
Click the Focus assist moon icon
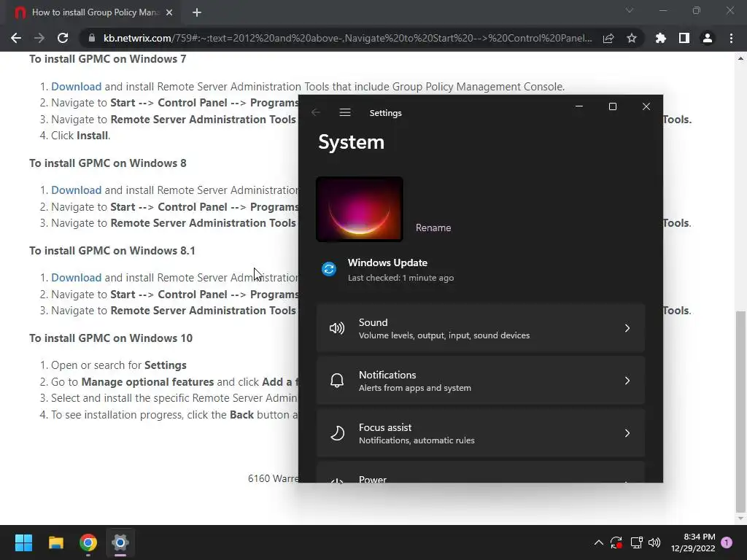(337, 433)
